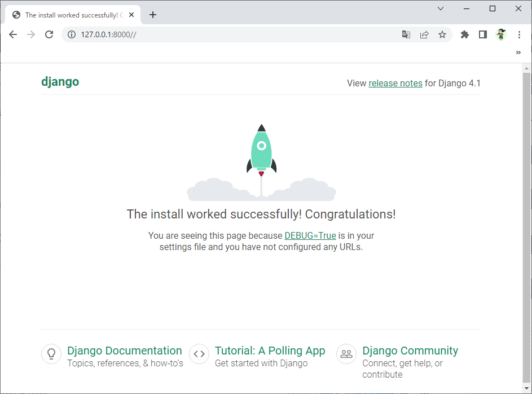Viewport: 532px width, 394px height.
Task: Toggle the Chrome side panel icon
Action: (x=483, y=34)
